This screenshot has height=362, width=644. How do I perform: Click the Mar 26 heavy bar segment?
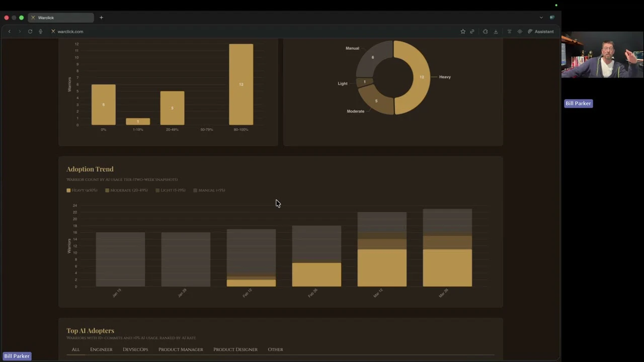click(x=447, y=268)
